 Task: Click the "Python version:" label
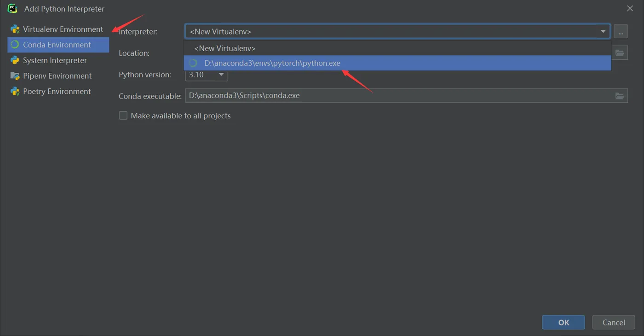pos(145,75)
